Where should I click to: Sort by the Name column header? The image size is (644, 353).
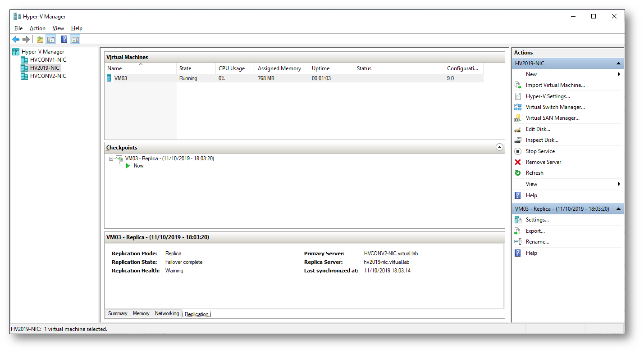point(141,68)
